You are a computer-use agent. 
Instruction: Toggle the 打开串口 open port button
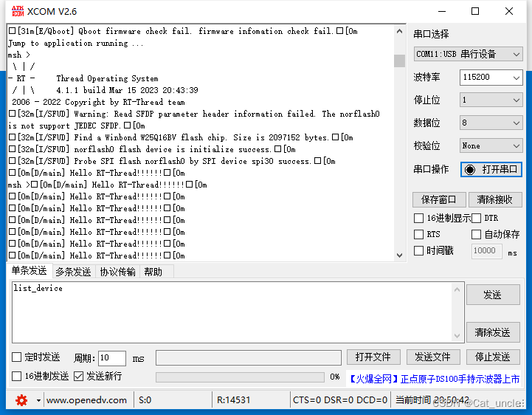pyautogui.click(x=491, y=169)
